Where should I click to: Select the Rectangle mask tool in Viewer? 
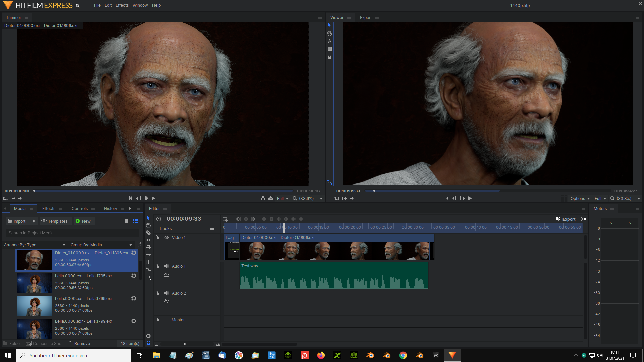pos(330,49)
